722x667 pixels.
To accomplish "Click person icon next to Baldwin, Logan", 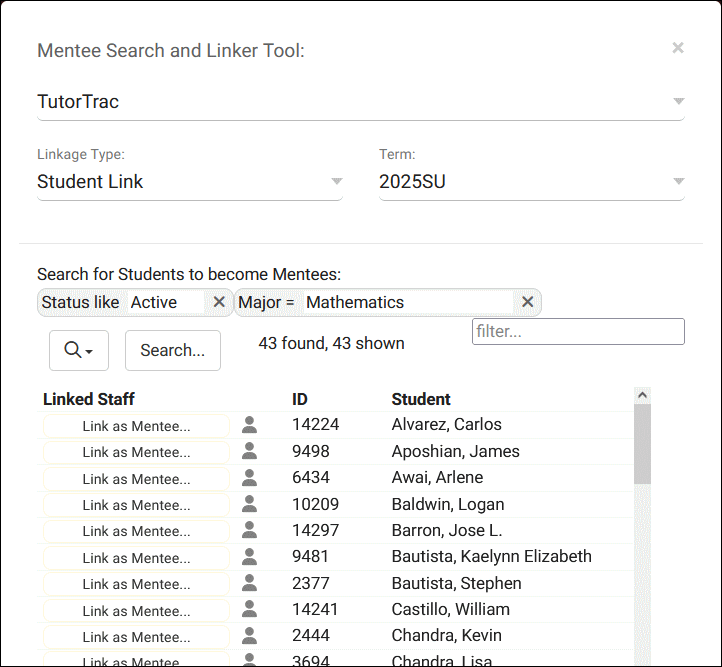I will 250,505.
